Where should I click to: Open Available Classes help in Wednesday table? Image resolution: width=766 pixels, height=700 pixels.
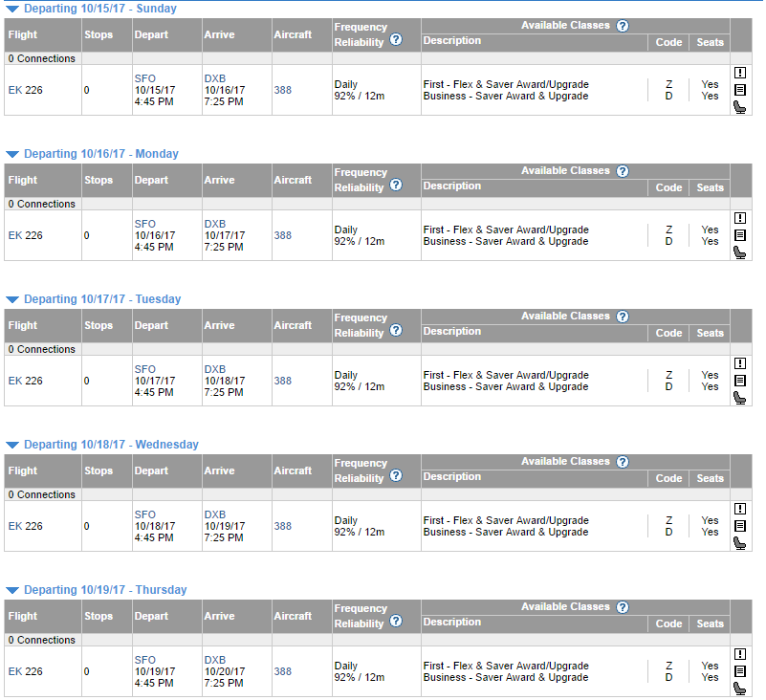tap(622, 462)
